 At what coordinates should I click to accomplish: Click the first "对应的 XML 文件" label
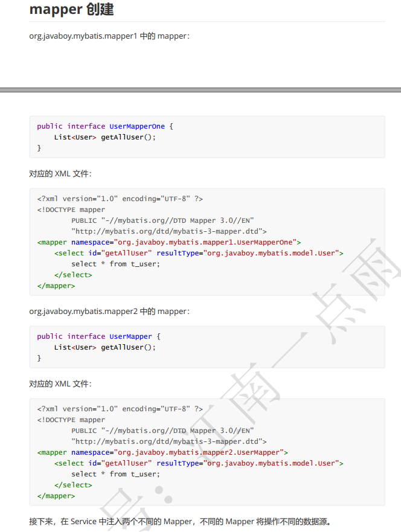[x=60, y=174]
